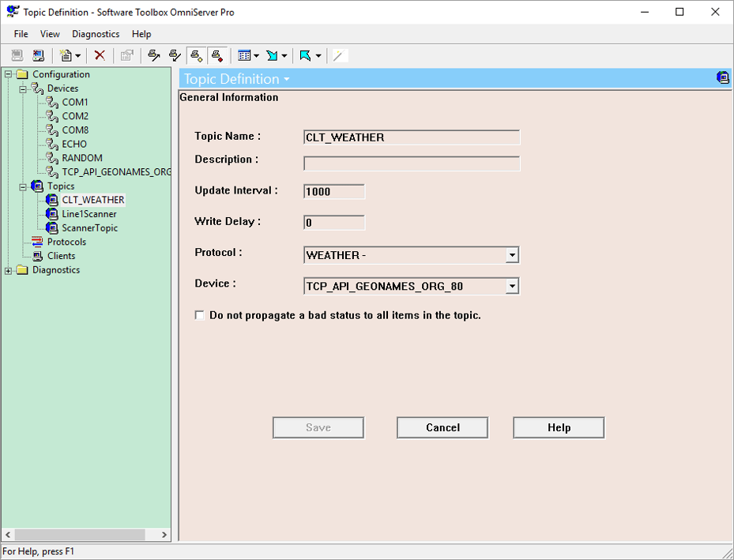Collapse the Devices tree branch
Image resolution: width=734 pixels, height=560 pixels.
point(23,88)
